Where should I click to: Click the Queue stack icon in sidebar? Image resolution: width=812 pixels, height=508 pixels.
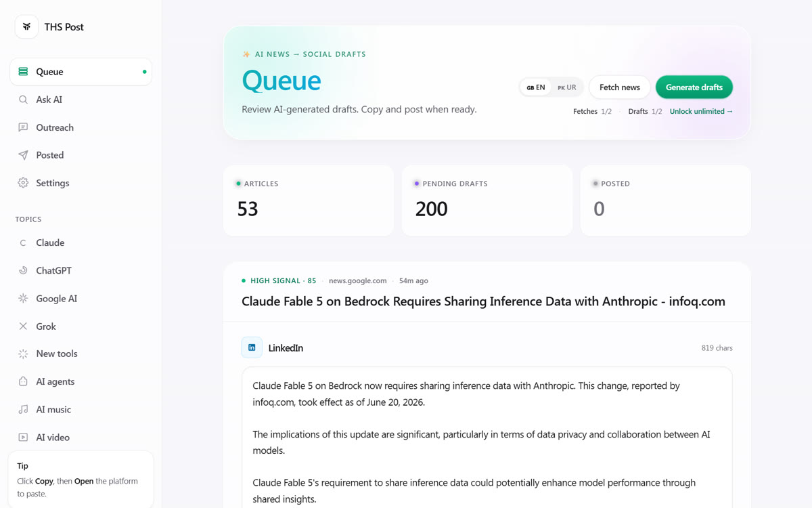[x=23, y=72]
